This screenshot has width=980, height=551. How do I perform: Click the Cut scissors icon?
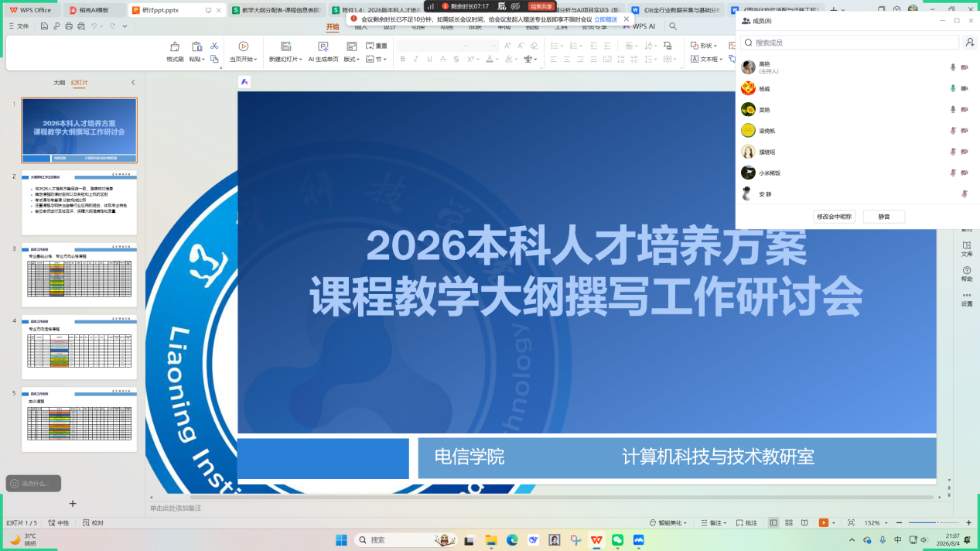[x=214, y=46]
